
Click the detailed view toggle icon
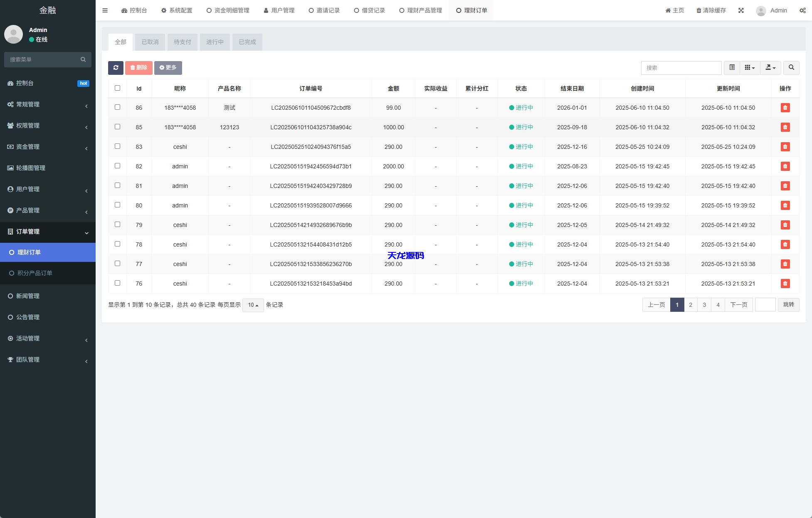pos(732,68)
